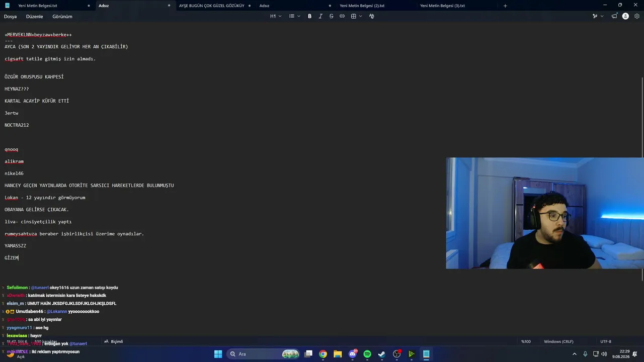Switch to the Yeni Metin Belgesi (2).txt tab
The height and width of the screenshot is (362, 644).
coord(375,6)
